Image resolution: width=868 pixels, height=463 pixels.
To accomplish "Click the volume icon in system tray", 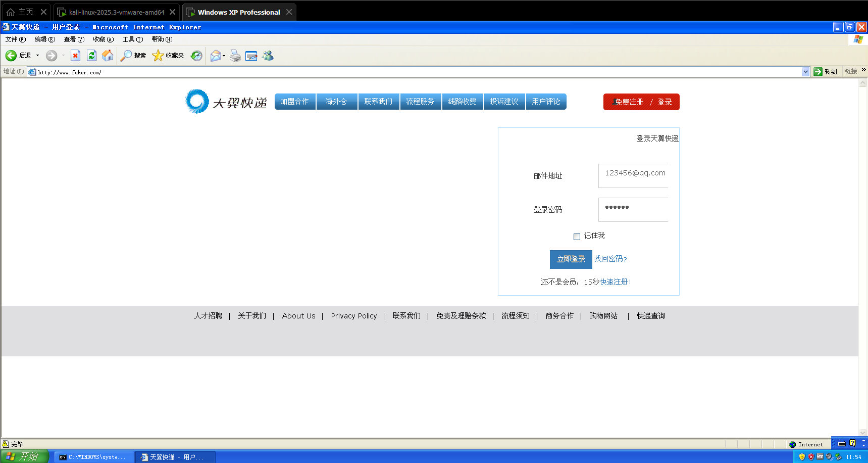I will coord(829,456).
